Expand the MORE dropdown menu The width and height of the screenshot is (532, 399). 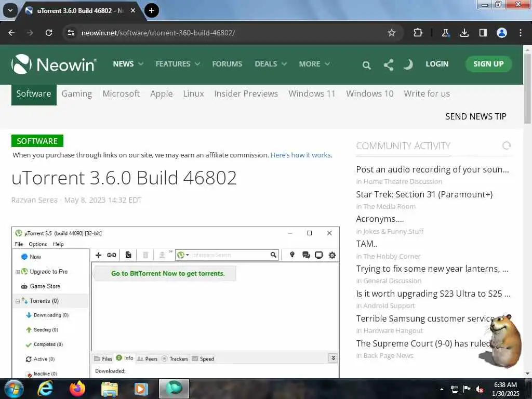coord(314,64)
